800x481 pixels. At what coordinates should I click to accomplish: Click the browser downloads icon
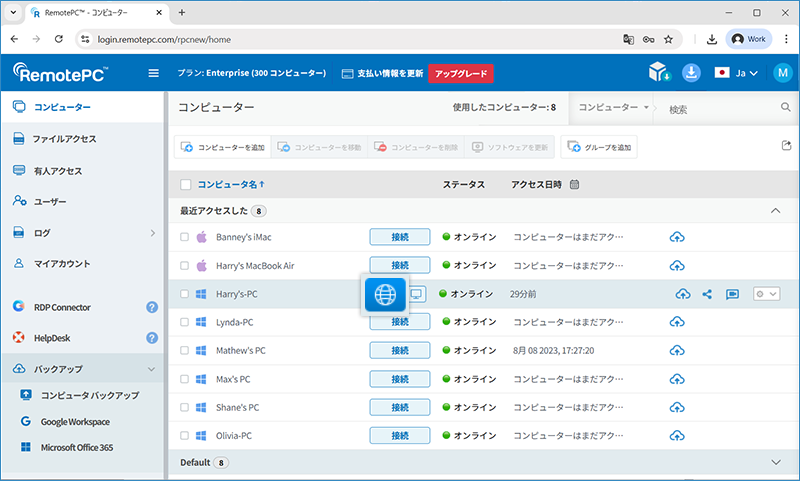(x=712, y=39)
